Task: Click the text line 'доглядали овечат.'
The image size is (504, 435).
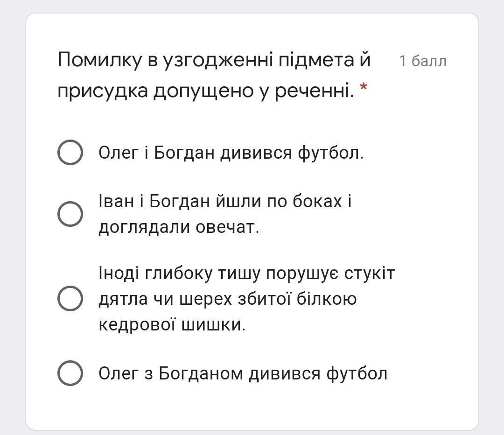Action: coord(179,227)
